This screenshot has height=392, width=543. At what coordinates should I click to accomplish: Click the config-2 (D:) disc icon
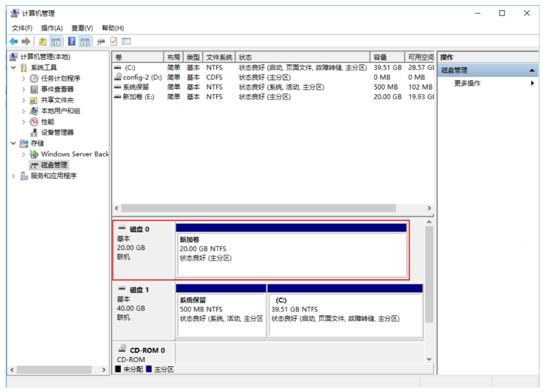pyautogui.click(x=118, y=77)
